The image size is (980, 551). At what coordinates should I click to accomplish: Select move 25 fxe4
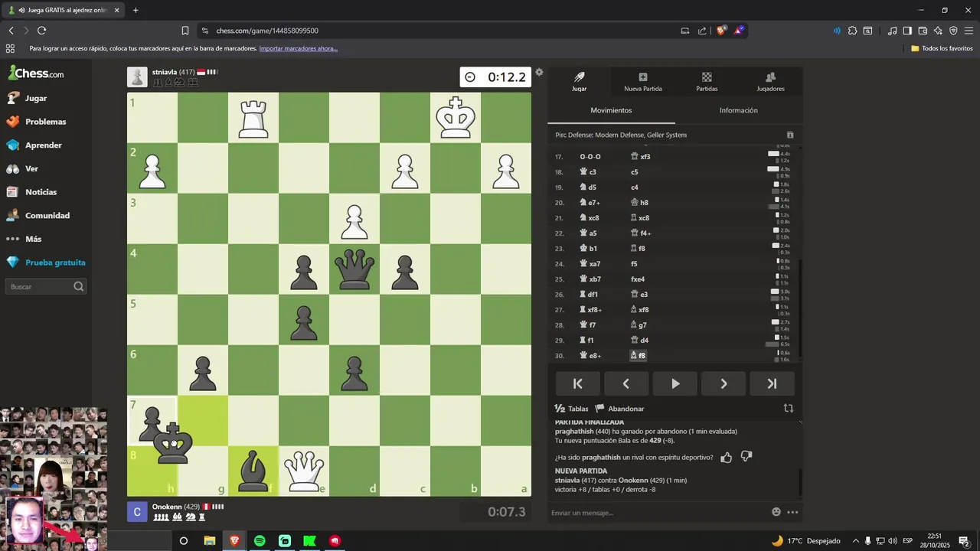(x=638, y=279)
